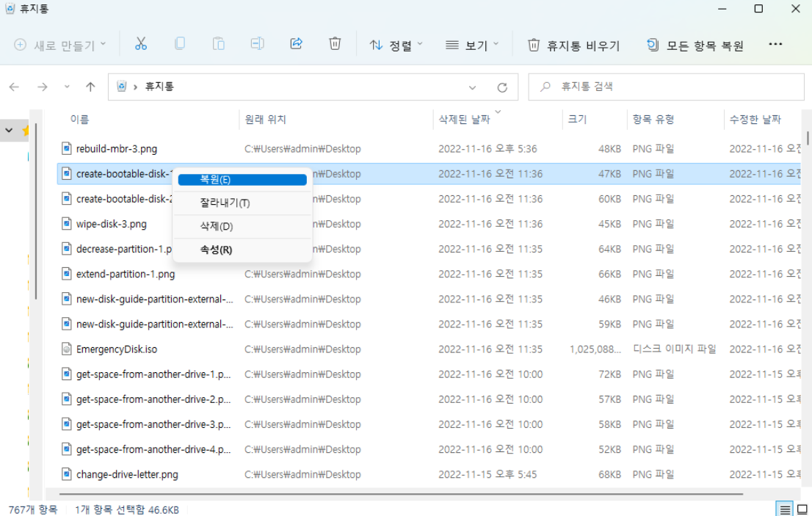Screen dimensions: 812x516
Task: Click the Share icon in toolbar
Action: (x=297, y=44)
